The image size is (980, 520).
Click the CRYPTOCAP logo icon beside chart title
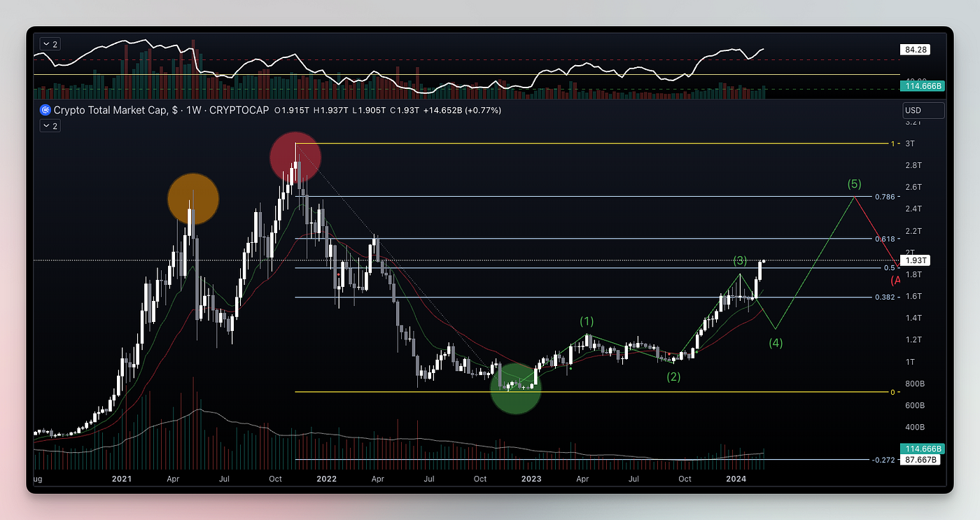[x=45, y=111]
